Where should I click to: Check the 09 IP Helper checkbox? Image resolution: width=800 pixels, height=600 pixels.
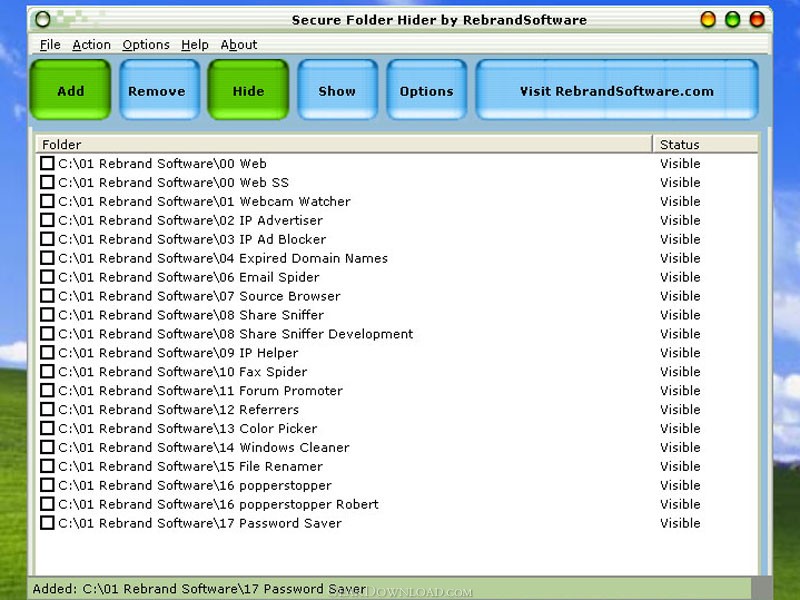[x=47, y=352]
